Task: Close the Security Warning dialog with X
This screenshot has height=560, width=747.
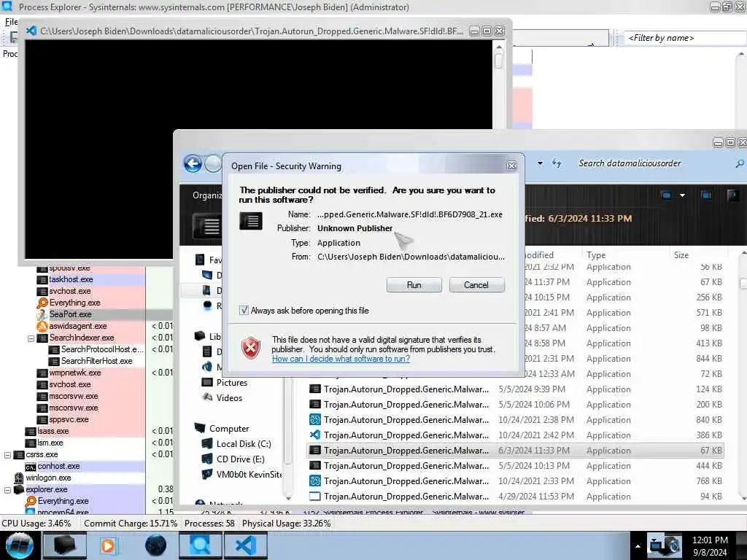Action: pos(511,166)
